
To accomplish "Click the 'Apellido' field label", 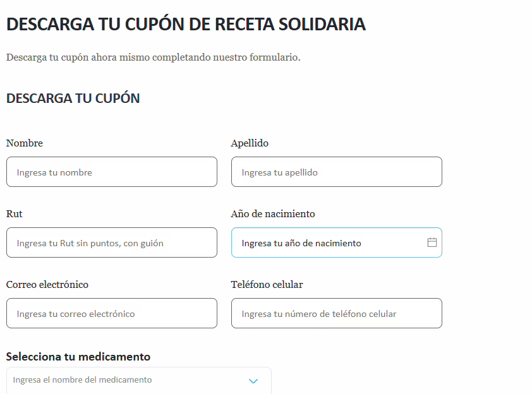I will pyautogui.click(x=250, y=143).
